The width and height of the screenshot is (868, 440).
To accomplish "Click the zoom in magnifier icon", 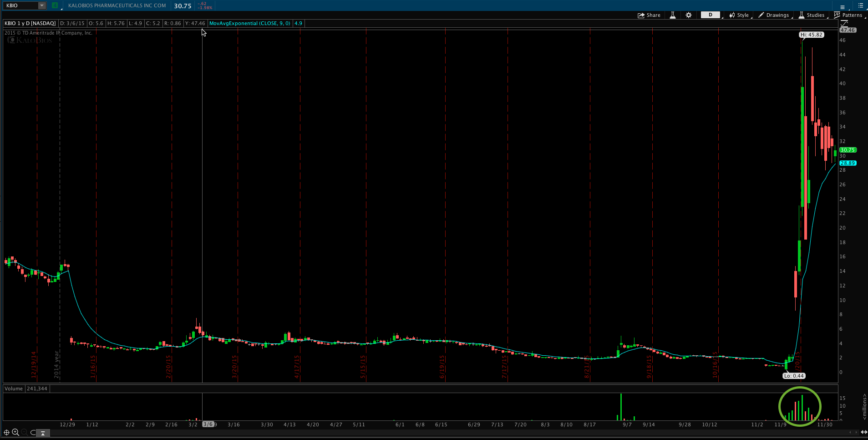I will [15, 432].
